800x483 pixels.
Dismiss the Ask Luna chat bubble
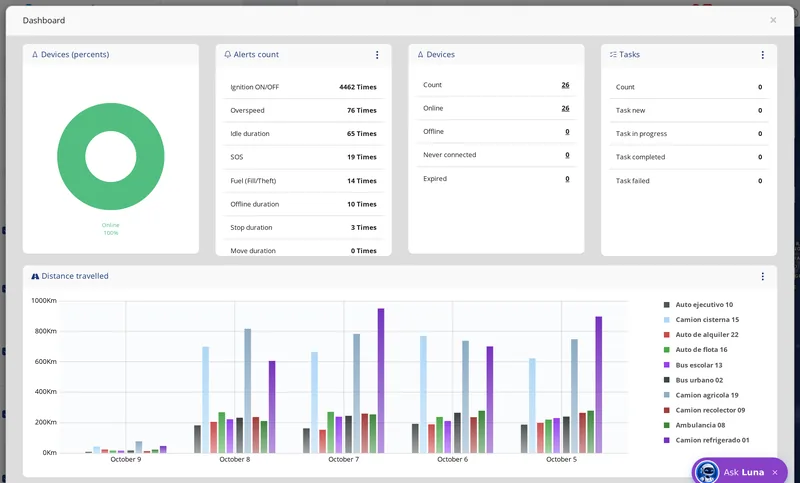coord(775,472)
